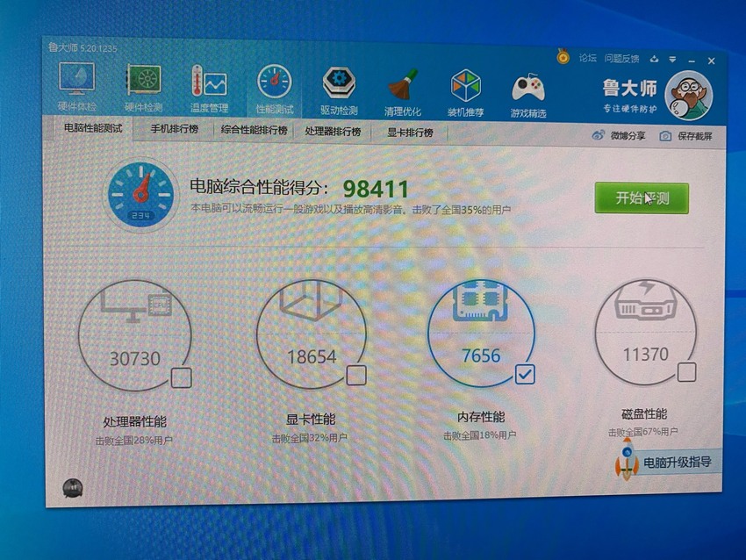Image resolution: width=746 pixels, height=560 pixels.
Task: Click text 击败全国32%用户
Action: coord(309,438)
